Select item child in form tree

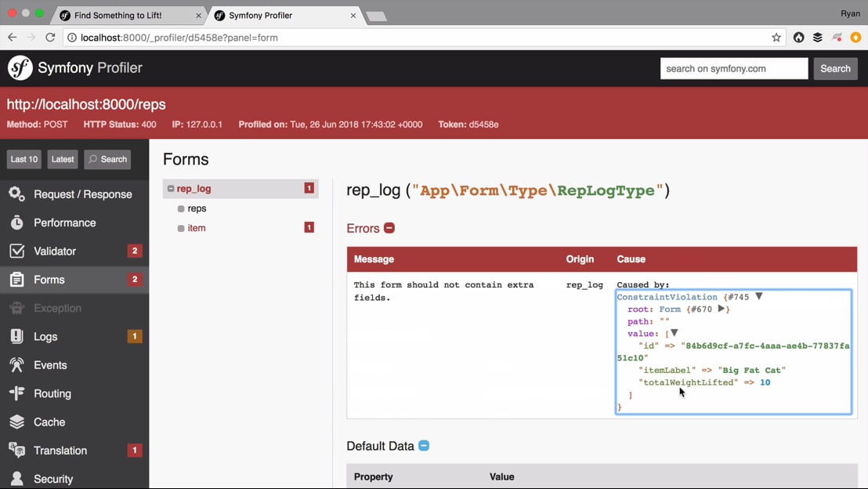coord(197,227)
